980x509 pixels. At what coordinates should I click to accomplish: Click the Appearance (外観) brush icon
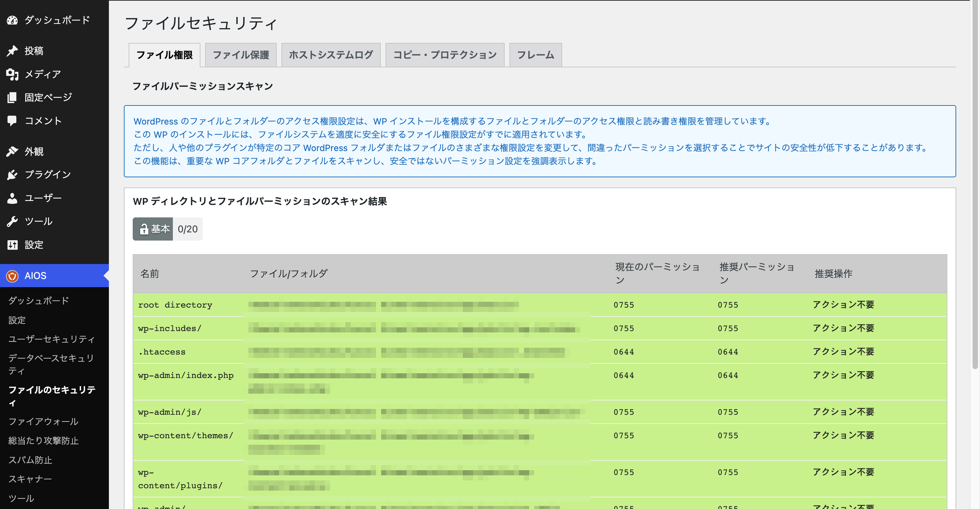pos(12,151)
